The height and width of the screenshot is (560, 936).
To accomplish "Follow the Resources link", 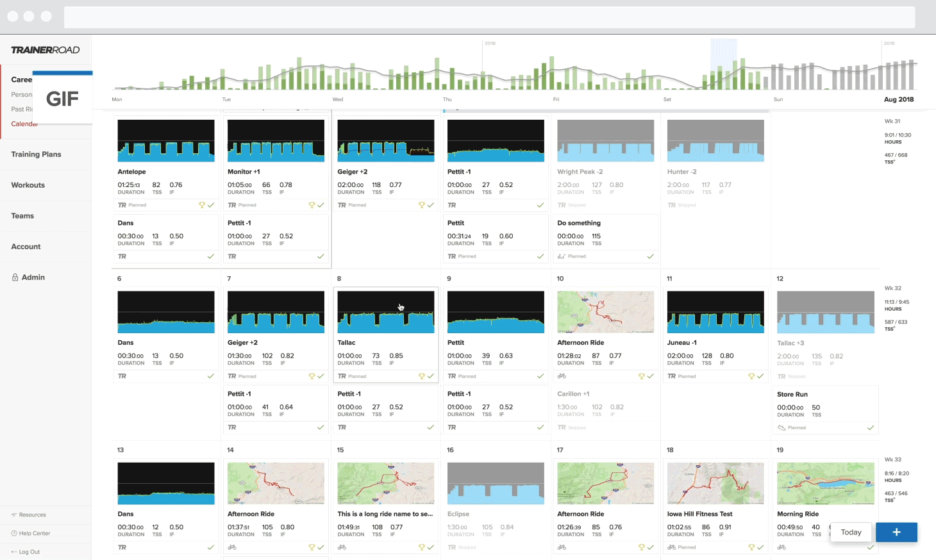I will pos(32,515).
